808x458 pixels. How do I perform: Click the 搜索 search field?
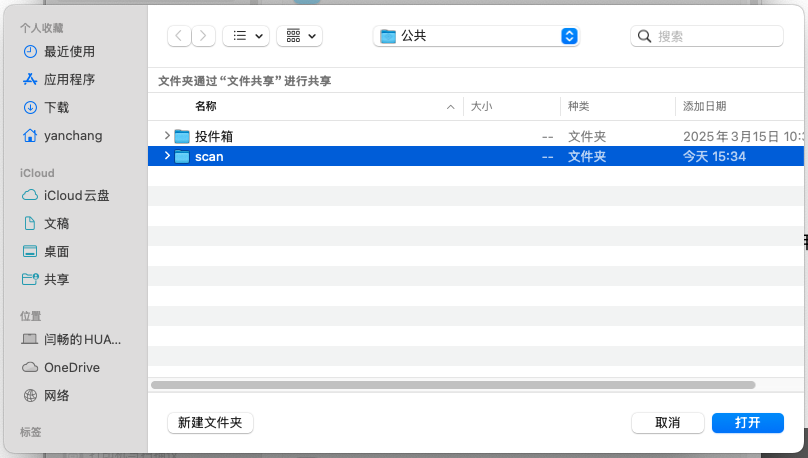707,36
